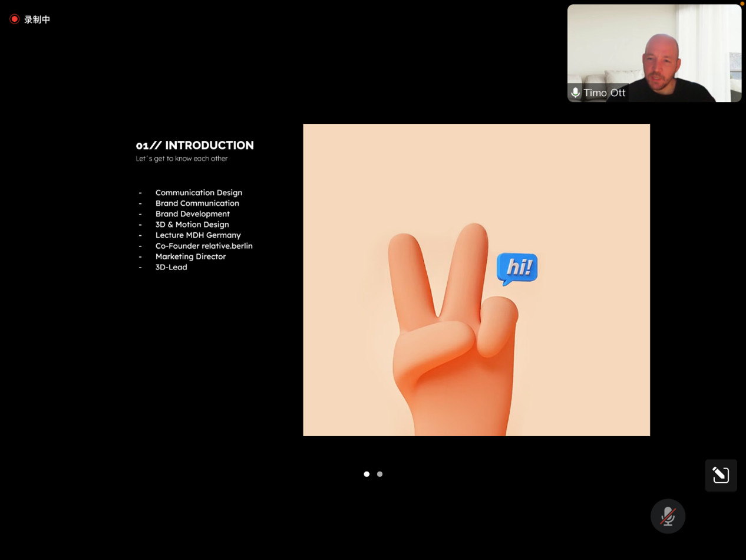Click the "Let's get to know each other" subtitle

click(x=181, y=159)
